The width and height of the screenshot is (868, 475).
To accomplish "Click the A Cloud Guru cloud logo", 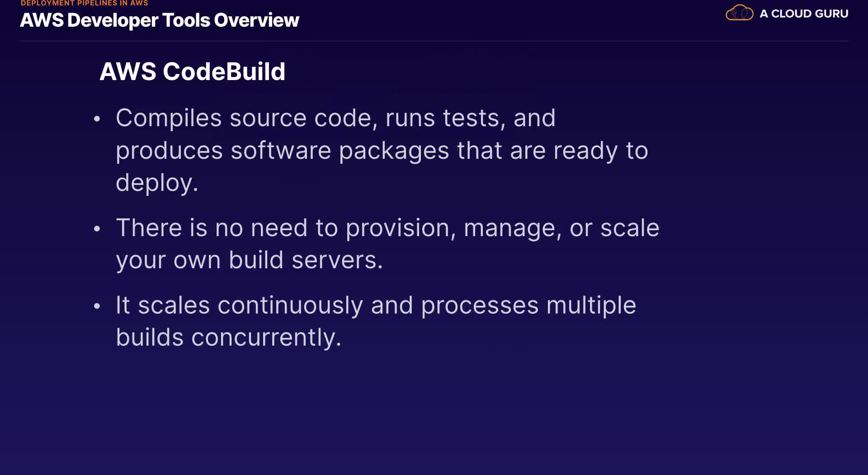I will click(x=739, y=13).
